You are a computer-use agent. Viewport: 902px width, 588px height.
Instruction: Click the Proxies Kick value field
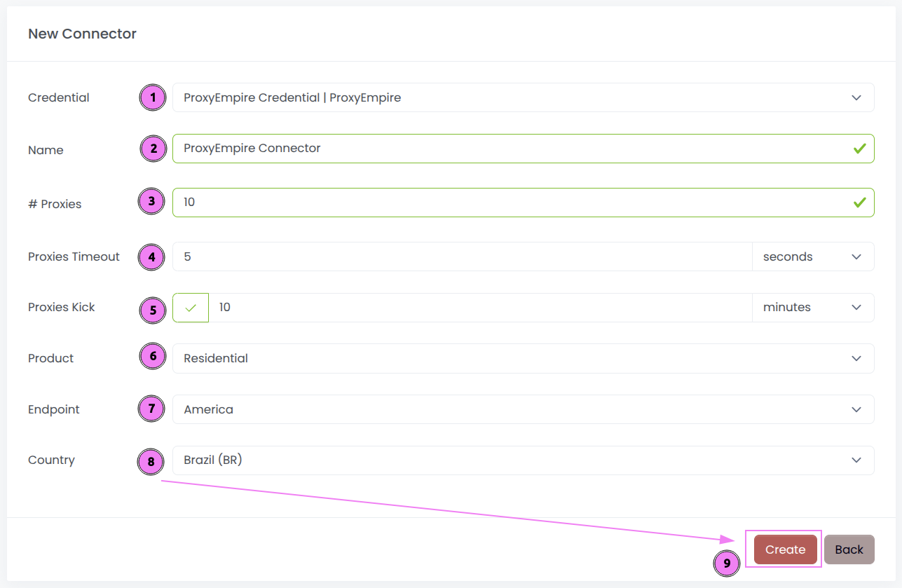click(480, 308)
